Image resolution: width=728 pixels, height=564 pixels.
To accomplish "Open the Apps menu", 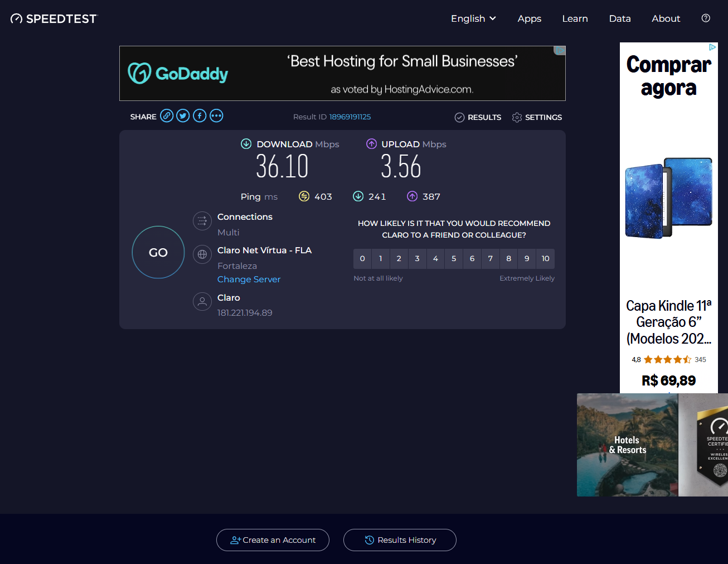I will pyautogui.click(x=529, y=18).
